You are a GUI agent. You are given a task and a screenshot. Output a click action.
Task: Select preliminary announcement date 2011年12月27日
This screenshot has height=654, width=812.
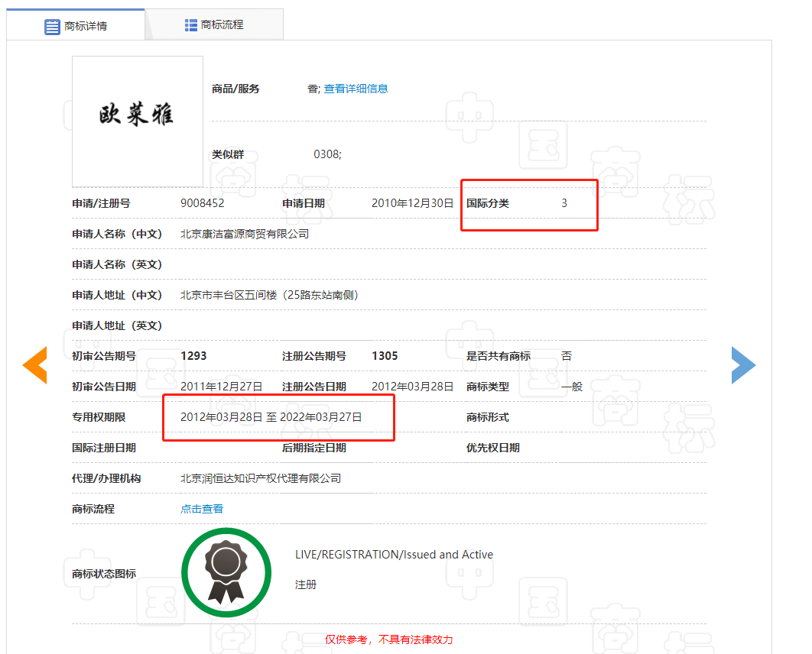[x=221, y=387]
